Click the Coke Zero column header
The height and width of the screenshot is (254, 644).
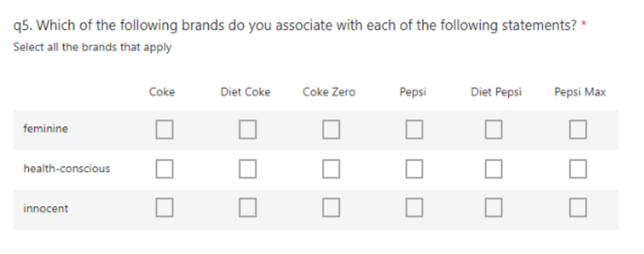point(329,92)
